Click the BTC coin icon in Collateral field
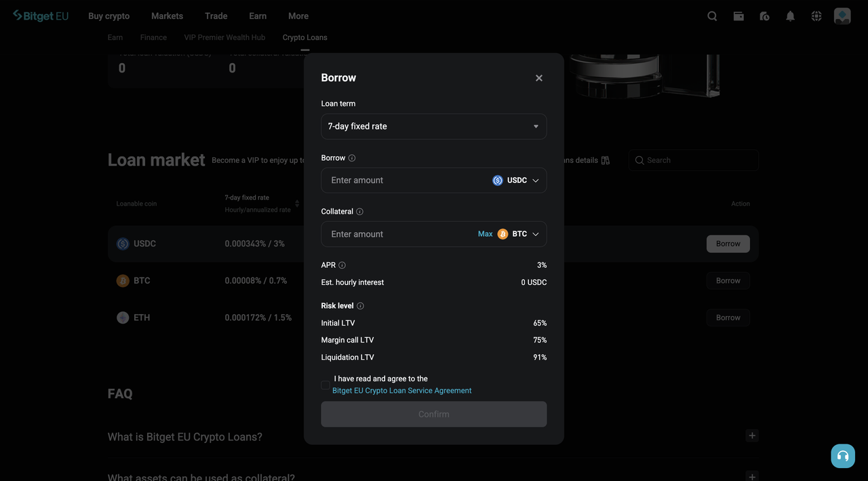This screenshot has width=868, height=481. [502, 234]
